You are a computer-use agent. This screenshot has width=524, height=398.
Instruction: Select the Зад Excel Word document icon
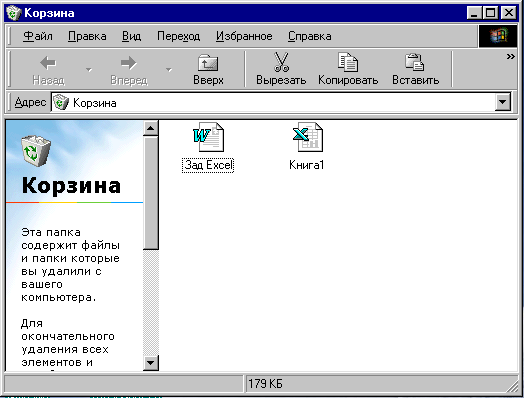pyautogui.click(x=209, y=137)
